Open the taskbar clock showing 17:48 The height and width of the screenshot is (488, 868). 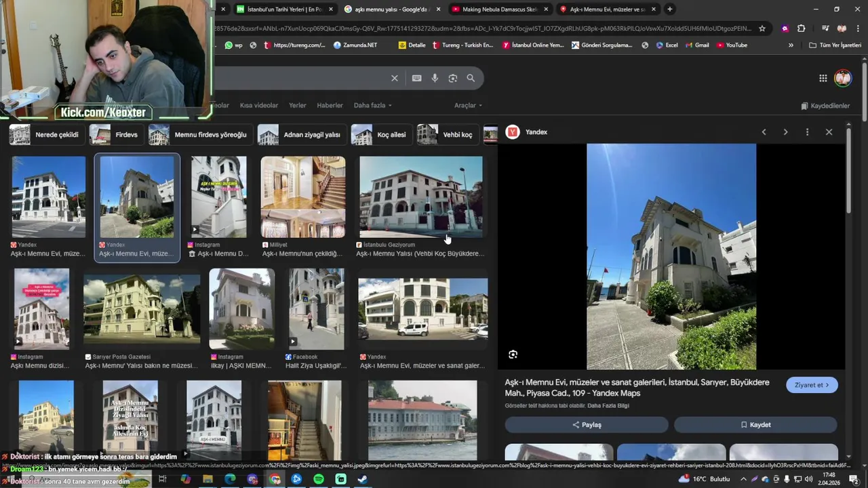[x=831, y=479]
